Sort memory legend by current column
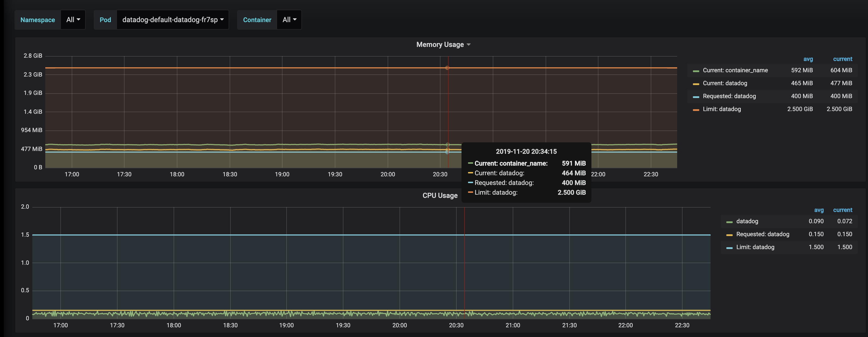This screenshot has height=337, width=868. pyautogui.click(x=842, y=59)
